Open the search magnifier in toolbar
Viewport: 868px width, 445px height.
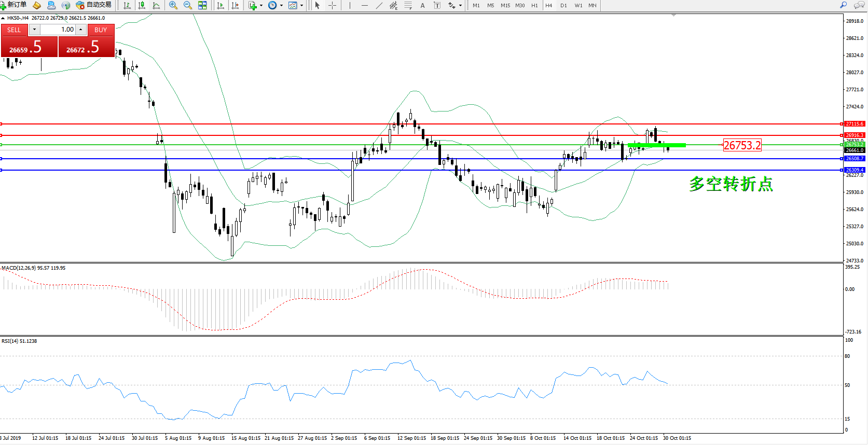843,5
